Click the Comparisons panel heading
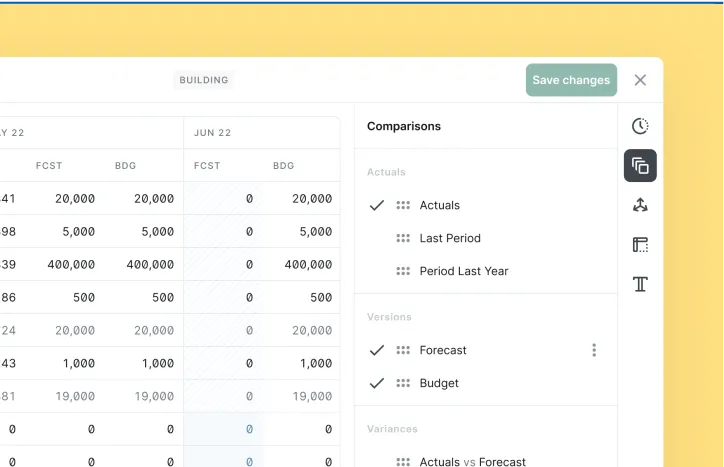The height and width of the screenshot is (467, 724). (x=404, y=126)
